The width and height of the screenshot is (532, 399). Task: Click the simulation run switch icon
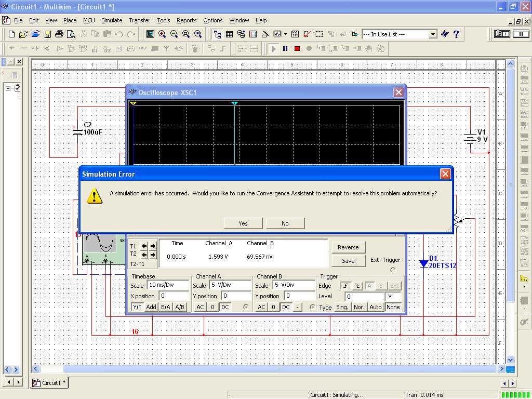point(502,34)
